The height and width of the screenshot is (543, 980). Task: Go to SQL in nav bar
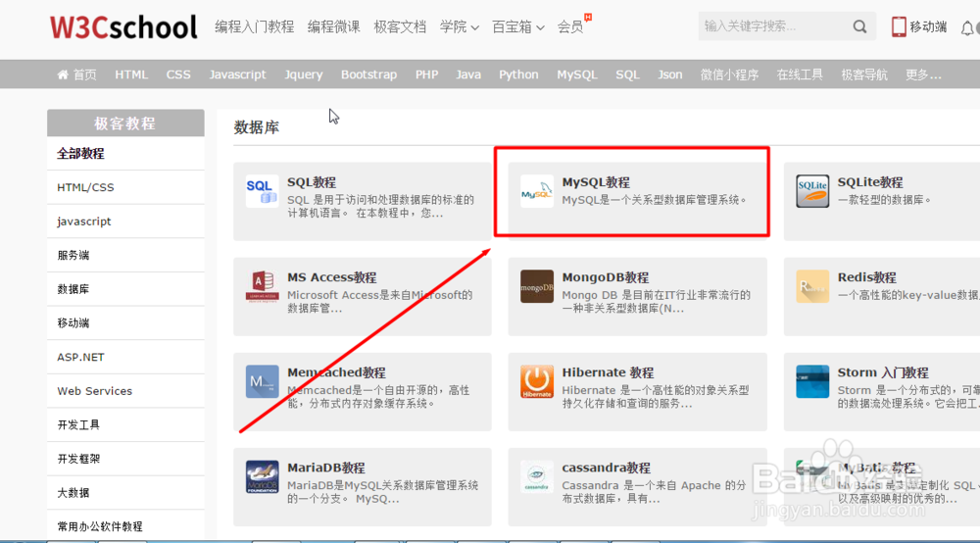(627, 74)
